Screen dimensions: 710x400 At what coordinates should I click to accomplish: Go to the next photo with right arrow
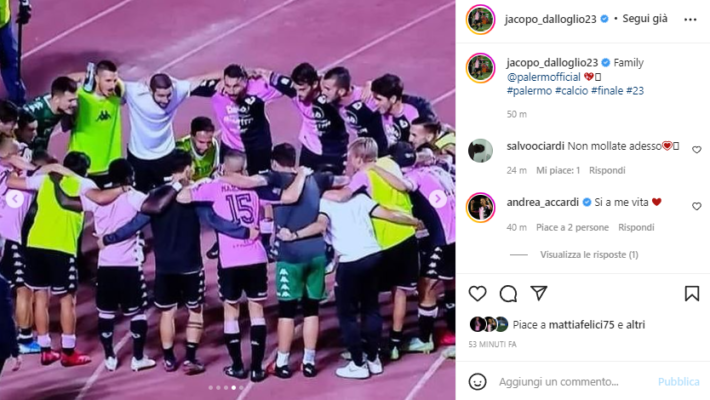coord(437,199)
